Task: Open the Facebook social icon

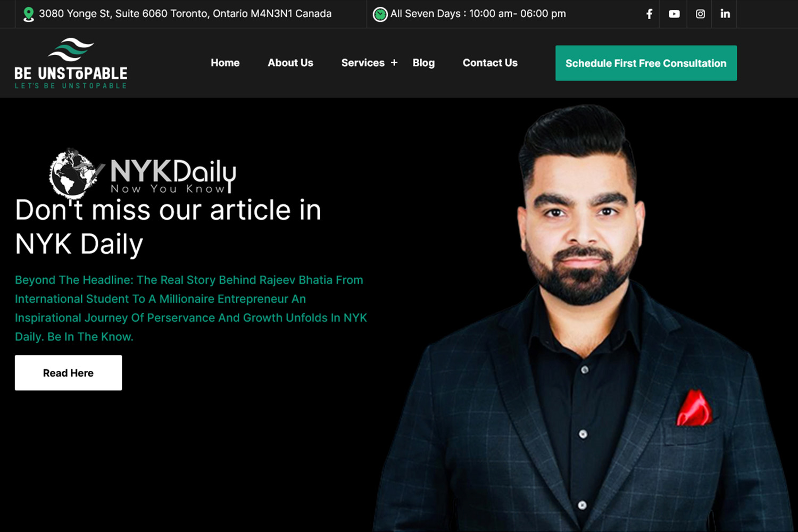Action: 649,14
